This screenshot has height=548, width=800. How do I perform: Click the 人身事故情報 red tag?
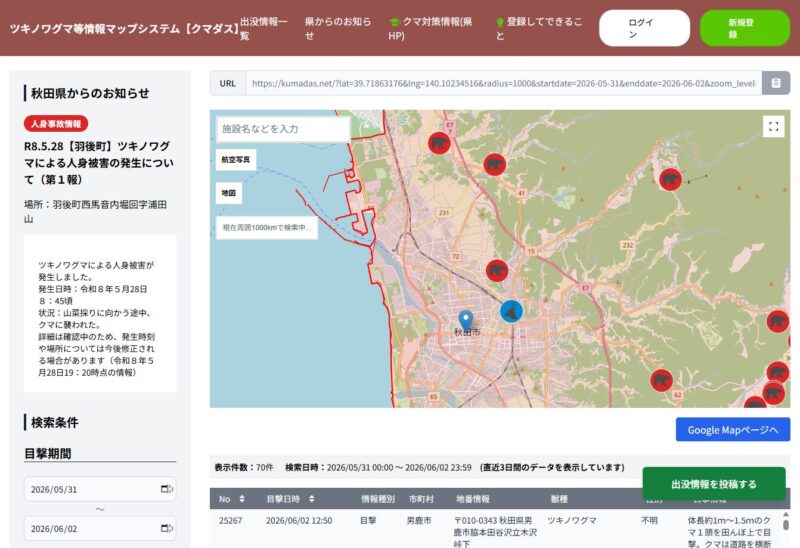click(56, 123)
